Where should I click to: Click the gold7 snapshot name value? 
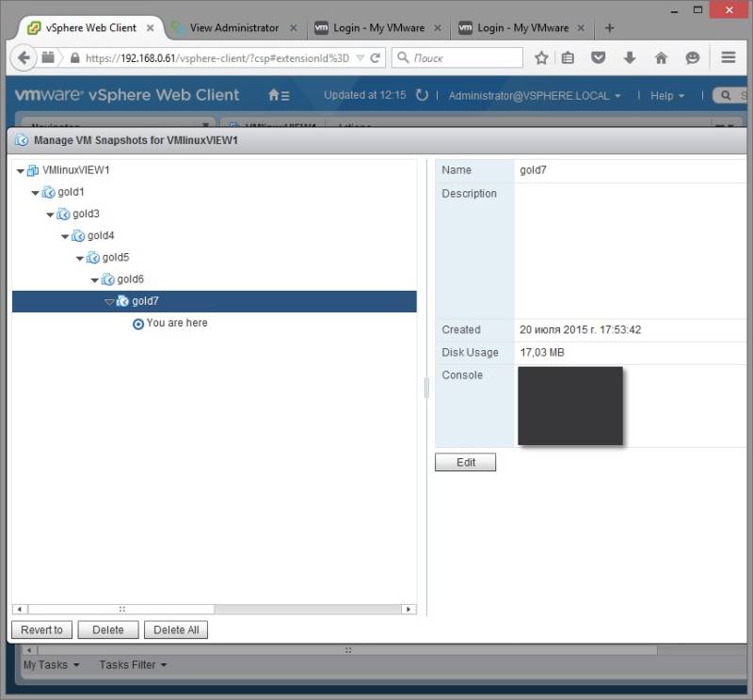click(x=533, y=170)
